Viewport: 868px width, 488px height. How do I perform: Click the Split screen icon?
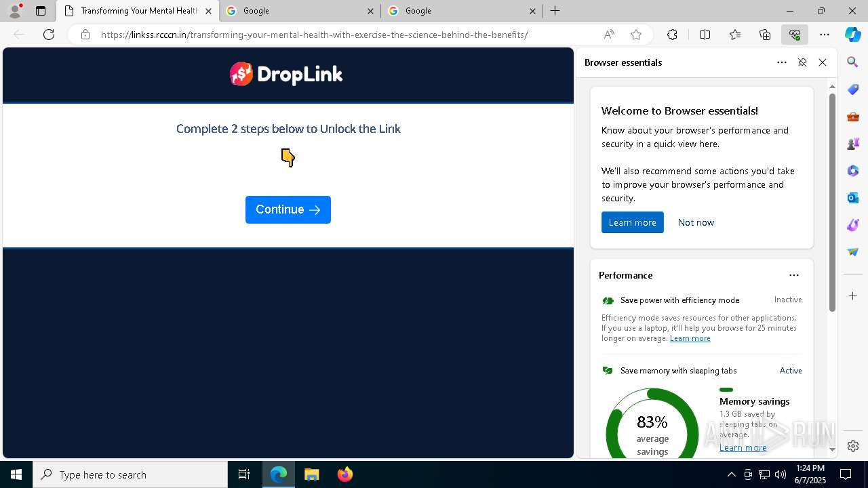[705, 35]
